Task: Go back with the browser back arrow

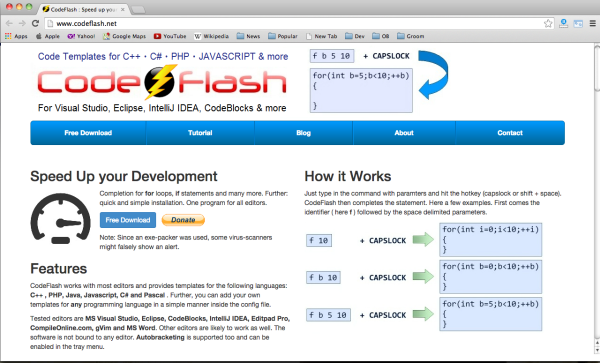Action: 9,23
